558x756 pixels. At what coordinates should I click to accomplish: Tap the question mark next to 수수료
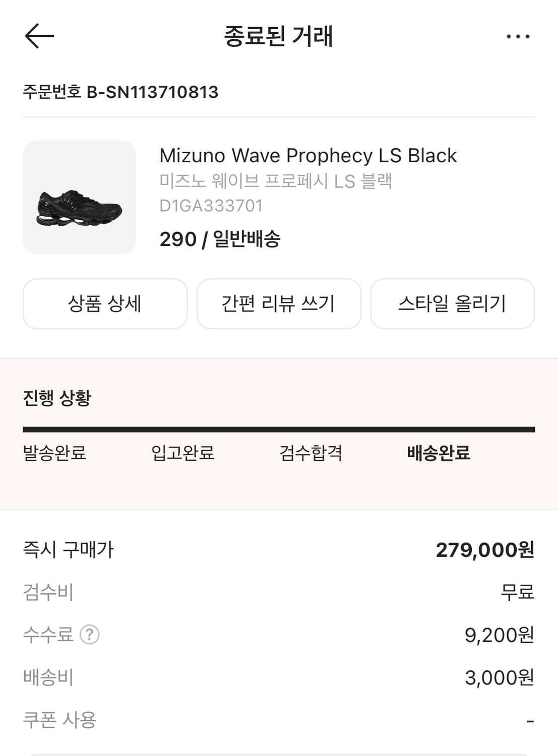(x=90, y=635)
